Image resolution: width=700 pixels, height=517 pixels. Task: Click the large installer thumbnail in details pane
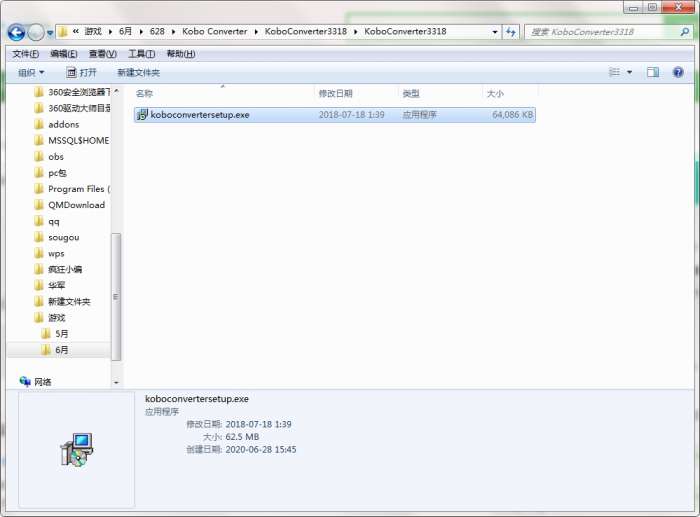point(76,449)
